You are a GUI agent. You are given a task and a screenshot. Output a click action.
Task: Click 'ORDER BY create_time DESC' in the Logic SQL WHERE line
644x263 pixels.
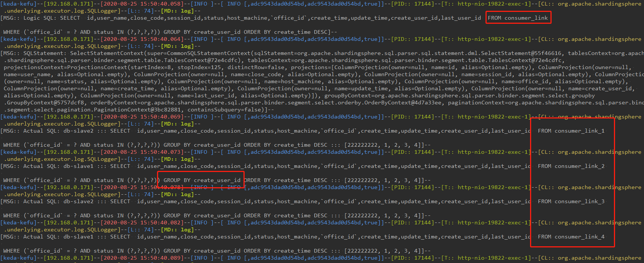pos(286,32)
